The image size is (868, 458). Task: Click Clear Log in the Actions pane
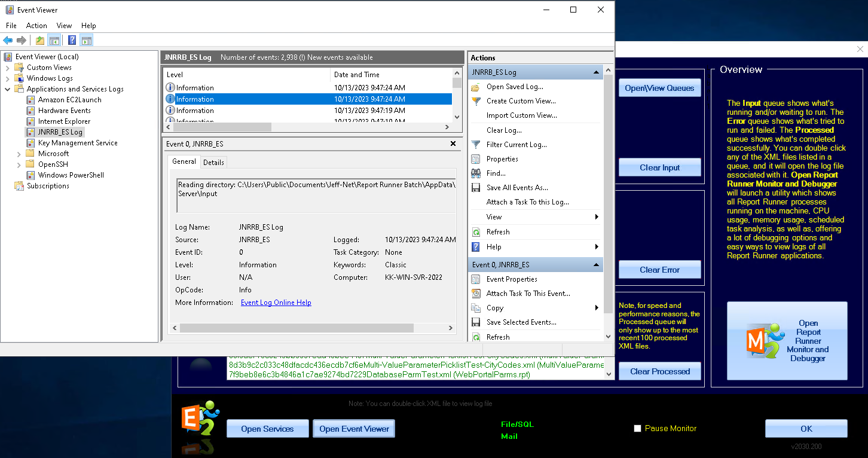(504, 130)
